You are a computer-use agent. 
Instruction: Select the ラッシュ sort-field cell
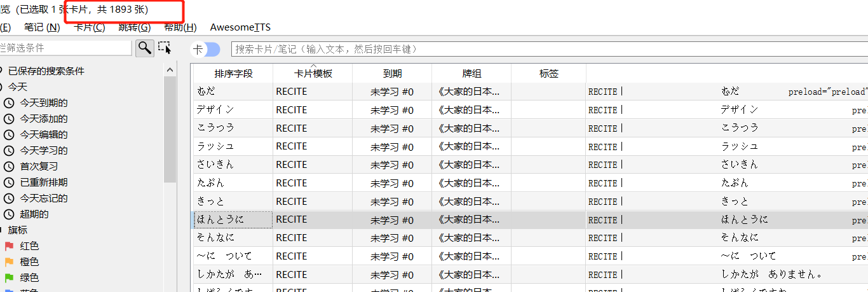[233, 146]
